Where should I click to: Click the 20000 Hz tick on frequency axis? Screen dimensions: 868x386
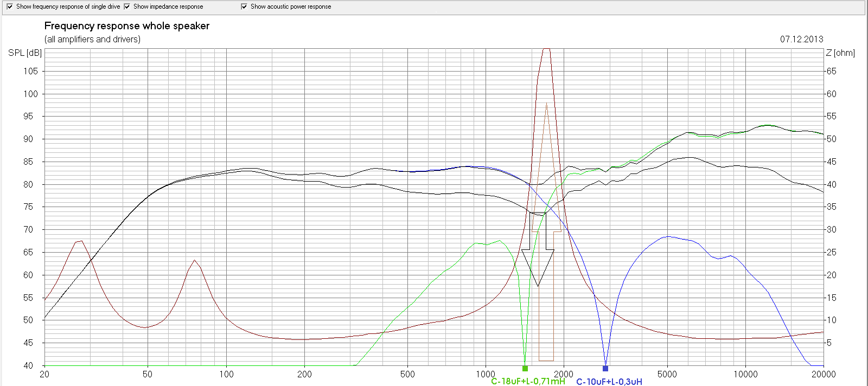(x=824, y=374)
